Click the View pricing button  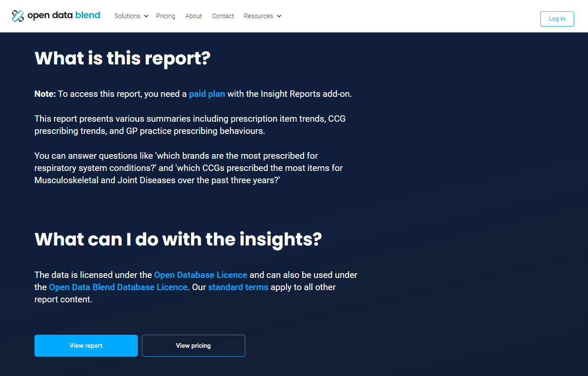tap(193, 346)
